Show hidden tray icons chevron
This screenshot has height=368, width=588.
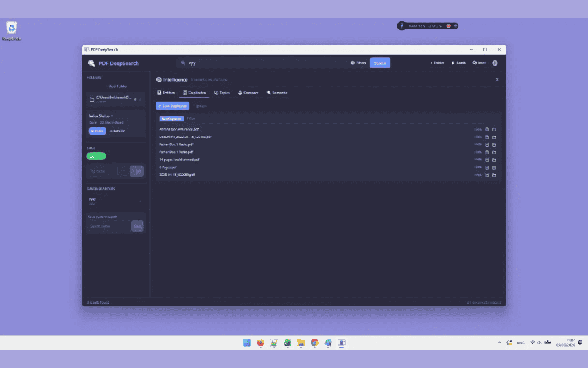click(499, 343)
